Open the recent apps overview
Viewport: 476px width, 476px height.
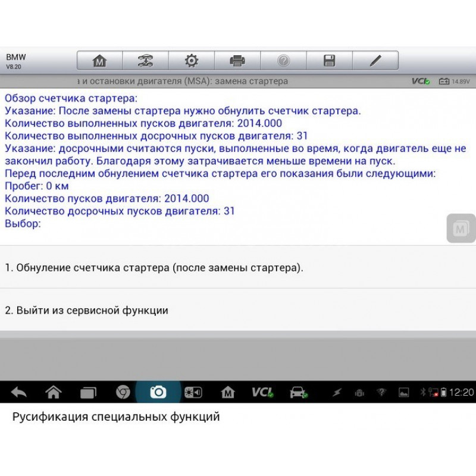click(x=88, y=392)
